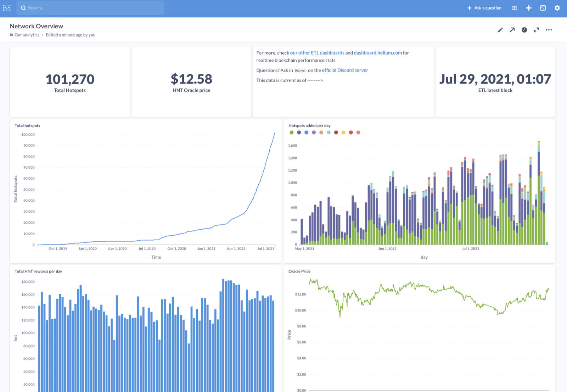
Task: Click the HNT Oracle price label
Action: point(191,90)
